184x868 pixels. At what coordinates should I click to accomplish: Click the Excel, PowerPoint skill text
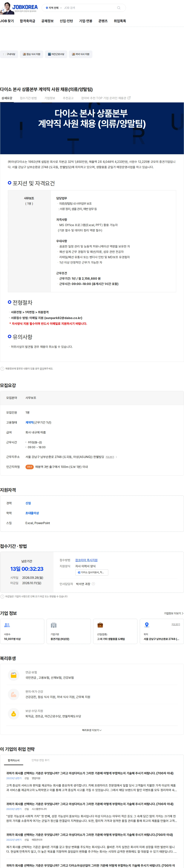pos(38,523)
